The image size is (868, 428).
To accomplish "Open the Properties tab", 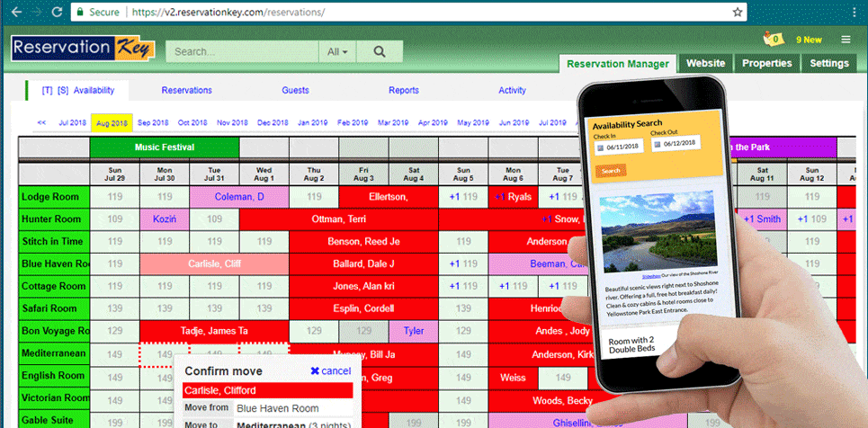I will 766,64.
